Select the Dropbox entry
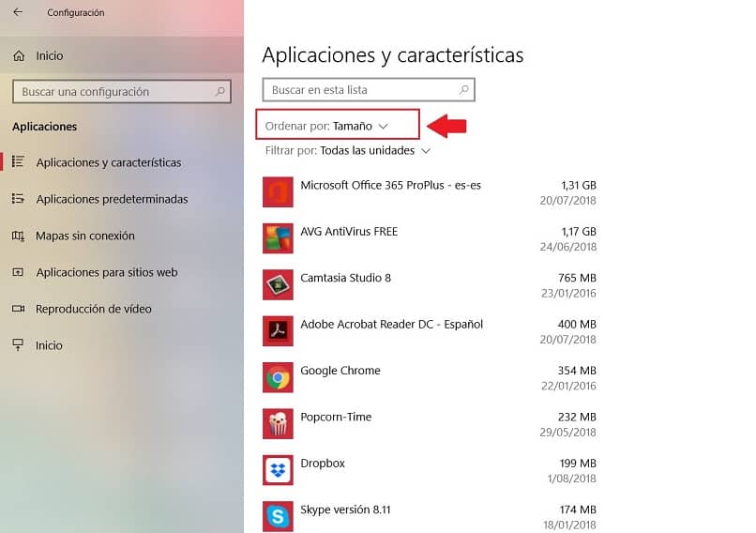 [430, 470]
